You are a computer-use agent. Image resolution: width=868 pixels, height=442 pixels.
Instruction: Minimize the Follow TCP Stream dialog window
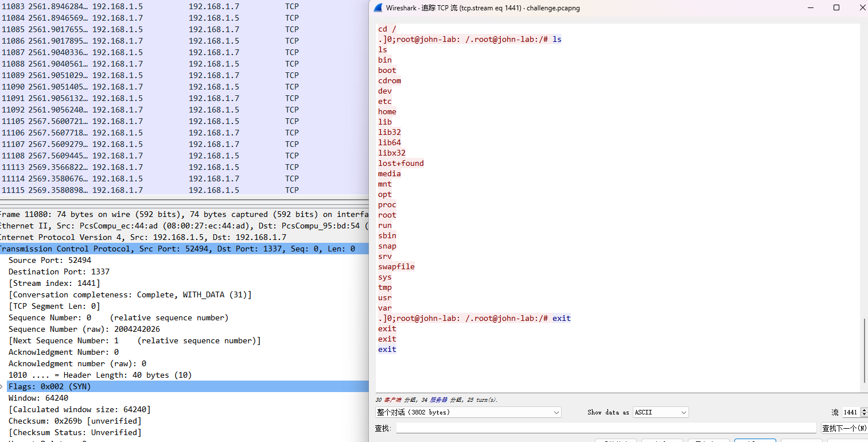click(811, 8)
